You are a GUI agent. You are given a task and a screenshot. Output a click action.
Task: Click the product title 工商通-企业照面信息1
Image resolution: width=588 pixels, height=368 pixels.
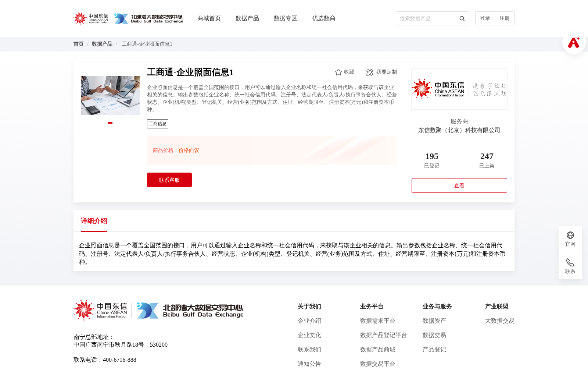[190, 72]
